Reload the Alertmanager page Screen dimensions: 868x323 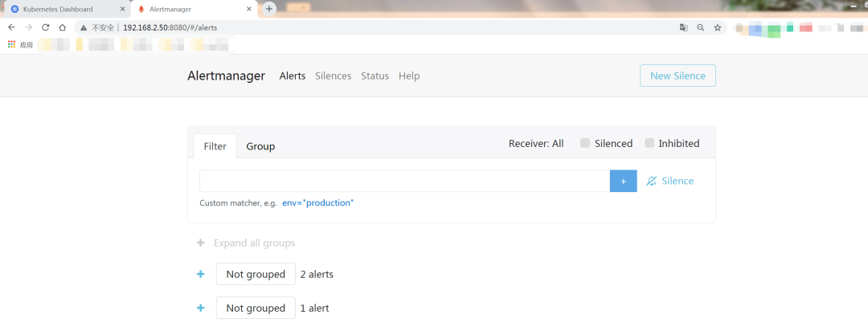pyautogui.click(x=46, y=27)
